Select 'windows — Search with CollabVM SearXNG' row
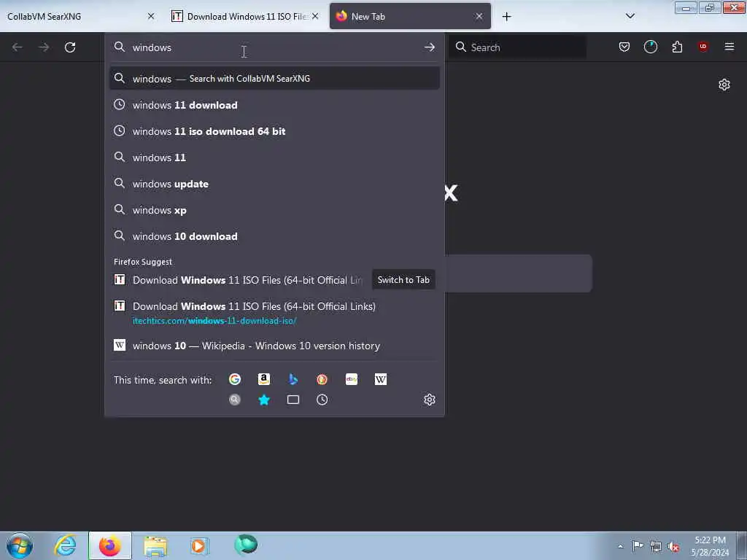747x560 pixels. point(274,79)
